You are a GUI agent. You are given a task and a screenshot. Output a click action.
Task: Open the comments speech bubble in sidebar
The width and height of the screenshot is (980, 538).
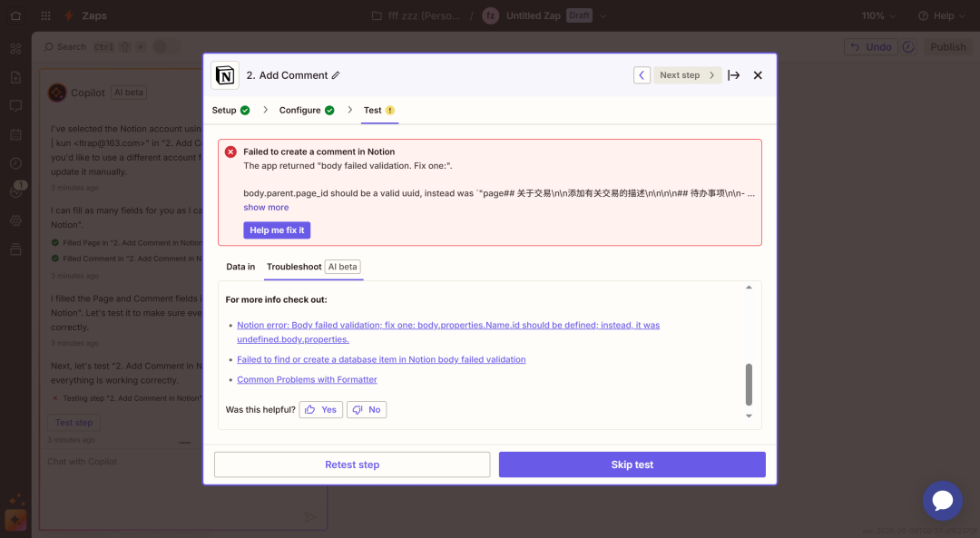click(15, 106)
